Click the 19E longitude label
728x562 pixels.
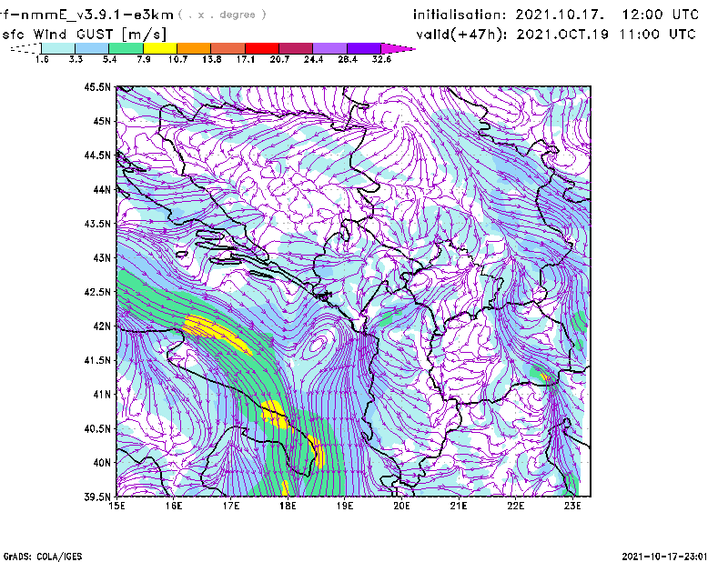point(345,506)
